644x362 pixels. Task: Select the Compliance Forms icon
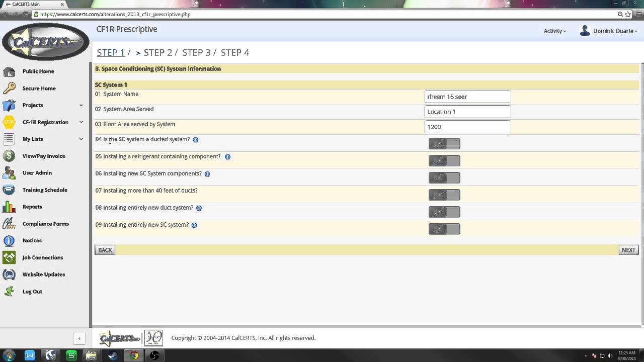point(9,224)
